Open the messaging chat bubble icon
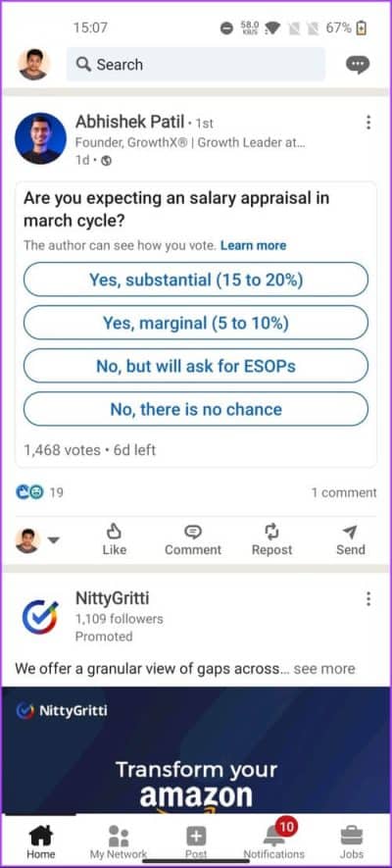392x868 pixels. pyautogui.click(x=357, y=65)
